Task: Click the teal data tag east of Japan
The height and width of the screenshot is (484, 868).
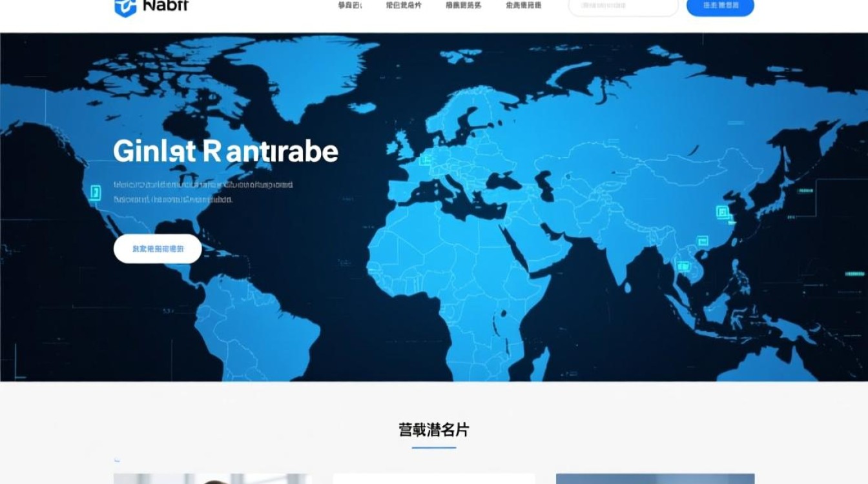Action: click(x=805, y=192)
